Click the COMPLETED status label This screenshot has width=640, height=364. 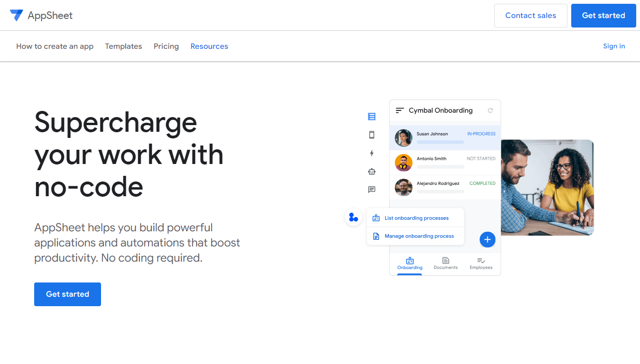(x=482, y=183)
